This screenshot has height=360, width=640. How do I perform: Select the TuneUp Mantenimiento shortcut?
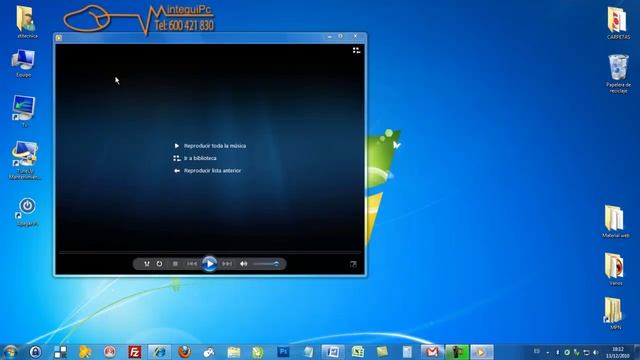(x=24, y=160)
